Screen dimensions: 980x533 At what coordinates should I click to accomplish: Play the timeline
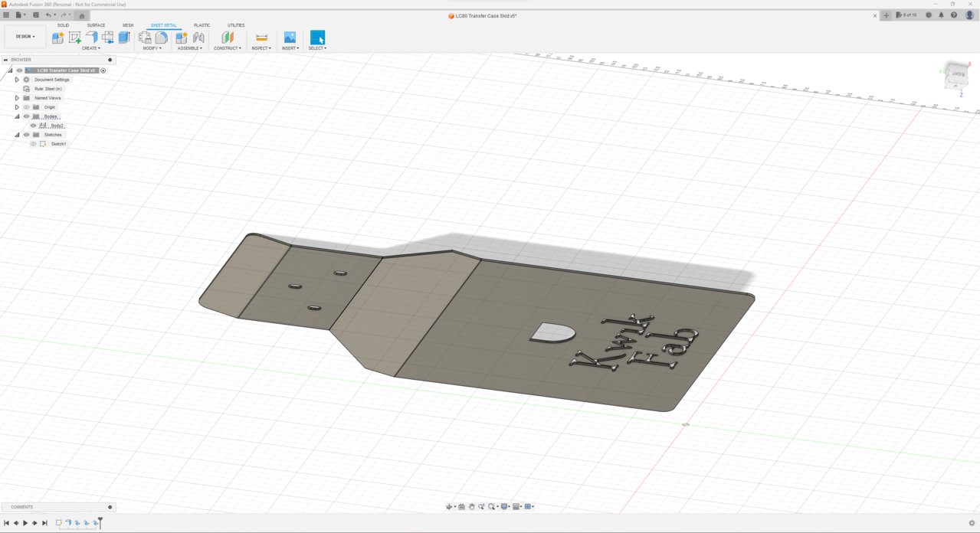(25, 523)
